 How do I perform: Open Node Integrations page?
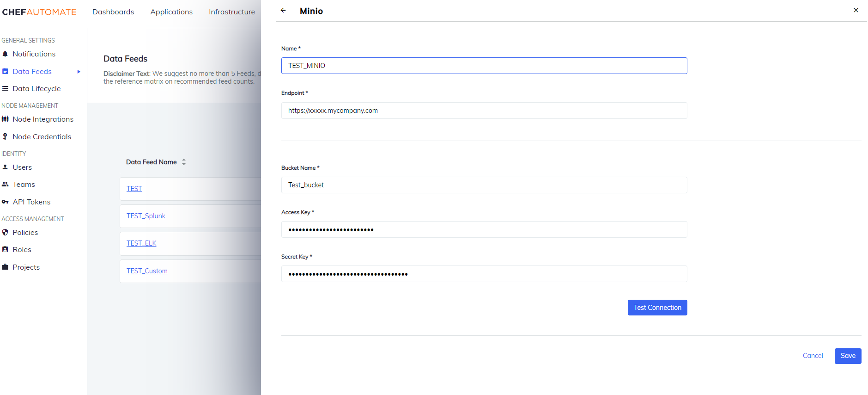43,119
